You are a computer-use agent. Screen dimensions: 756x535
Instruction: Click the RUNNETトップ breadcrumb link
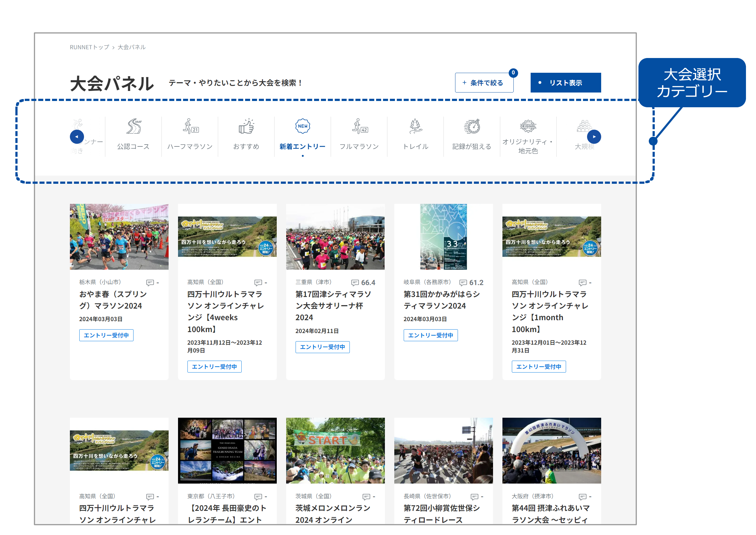click(x=89, y=47)
